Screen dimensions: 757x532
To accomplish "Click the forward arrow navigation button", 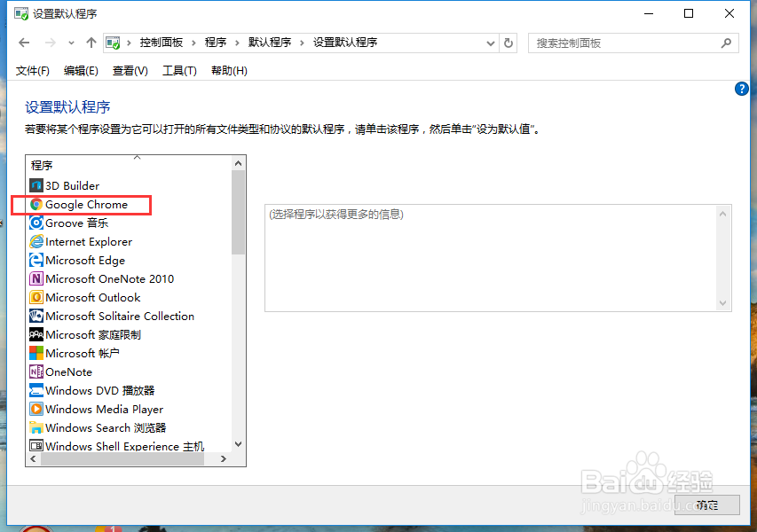I will [51, 43].
